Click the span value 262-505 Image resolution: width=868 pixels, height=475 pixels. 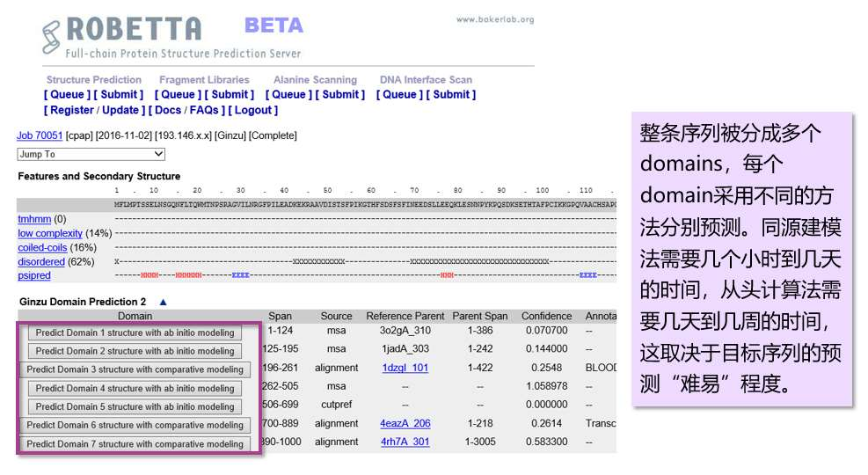281,386
